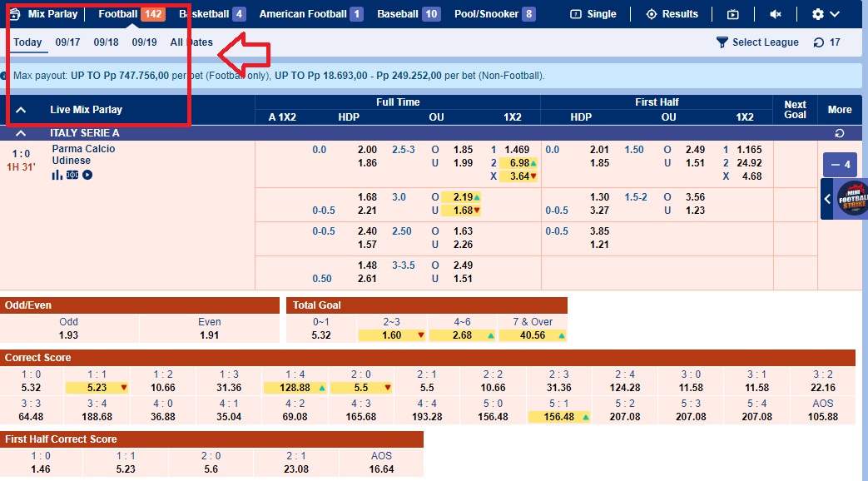Switch to 09/17 date tab
This screenshot has height=481, width=868.
(67, 42)
